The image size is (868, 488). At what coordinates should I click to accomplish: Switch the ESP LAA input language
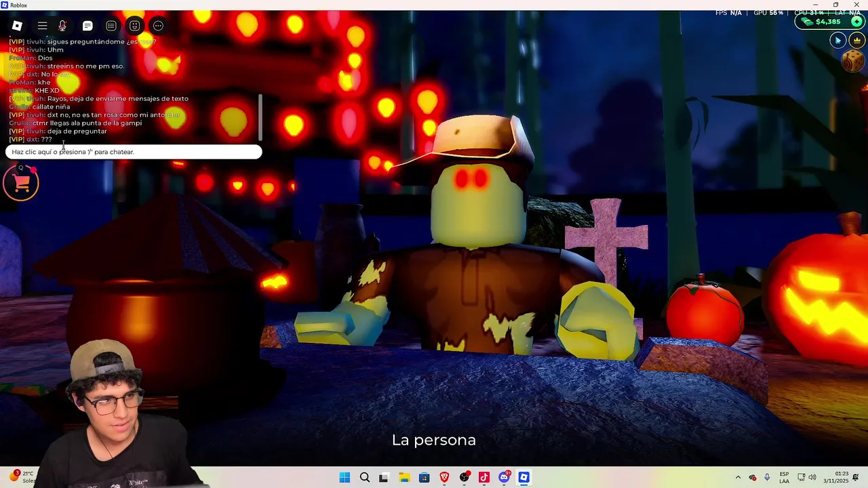click(x=784, y=477)
